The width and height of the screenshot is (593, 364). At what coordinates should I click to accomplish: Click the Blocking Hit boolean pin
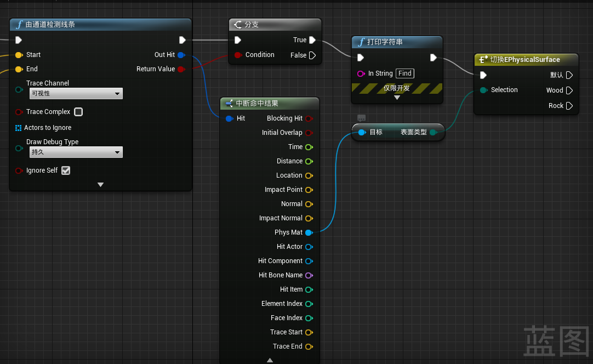click(309, 118)
